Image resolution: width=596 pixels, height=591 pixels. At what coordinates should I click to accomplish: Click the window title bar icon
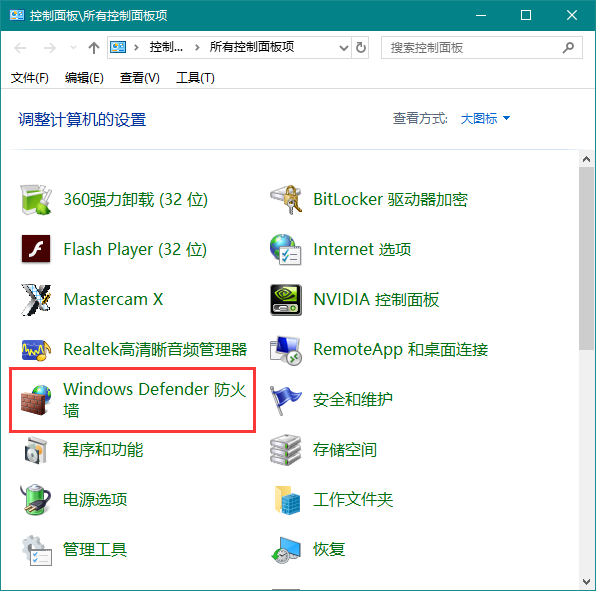pyautogui.click(x=17, y=16)
